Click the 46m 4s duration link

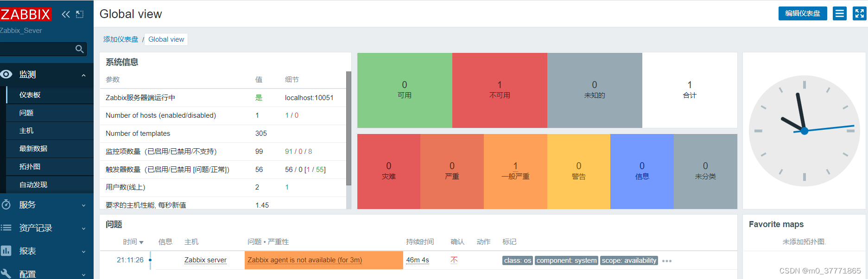[417, 260]
